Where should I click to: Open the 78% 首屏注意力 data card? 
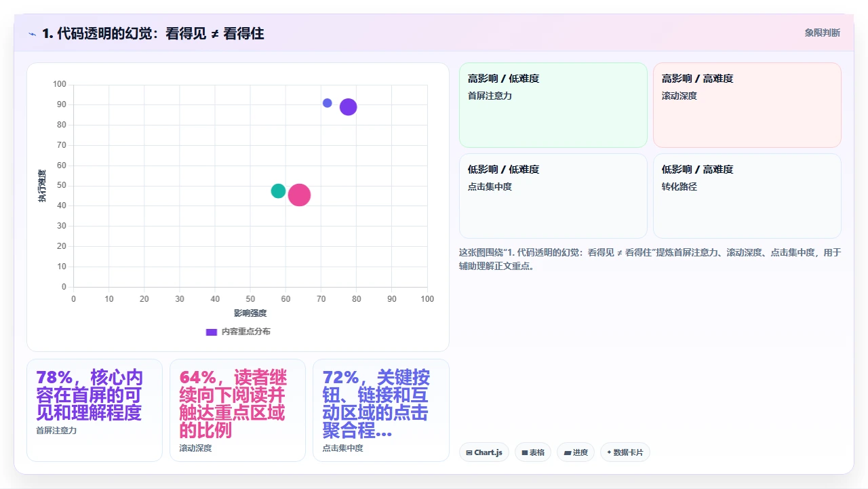pyautogui.click(x=94, y=410)
